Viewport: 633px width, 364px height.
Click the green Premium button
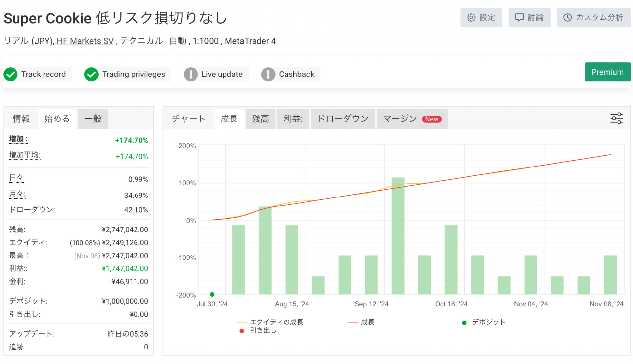[x=607, y=72]
